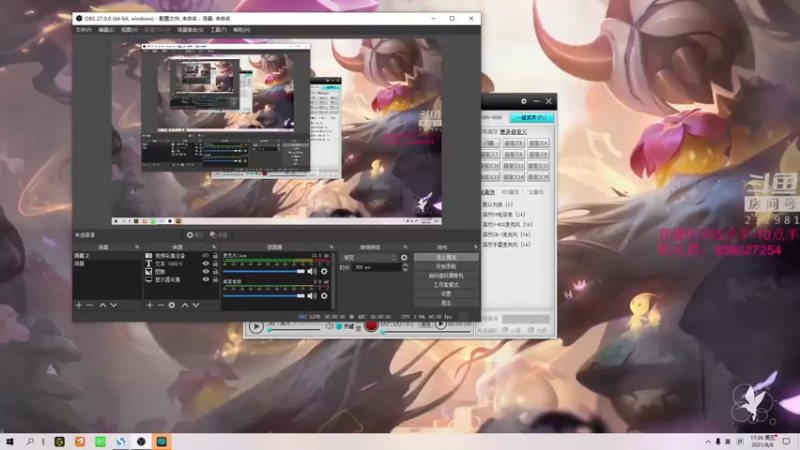
Task: Pop out the Scene Transitions dock icon
Action: (x=406, y=247)
